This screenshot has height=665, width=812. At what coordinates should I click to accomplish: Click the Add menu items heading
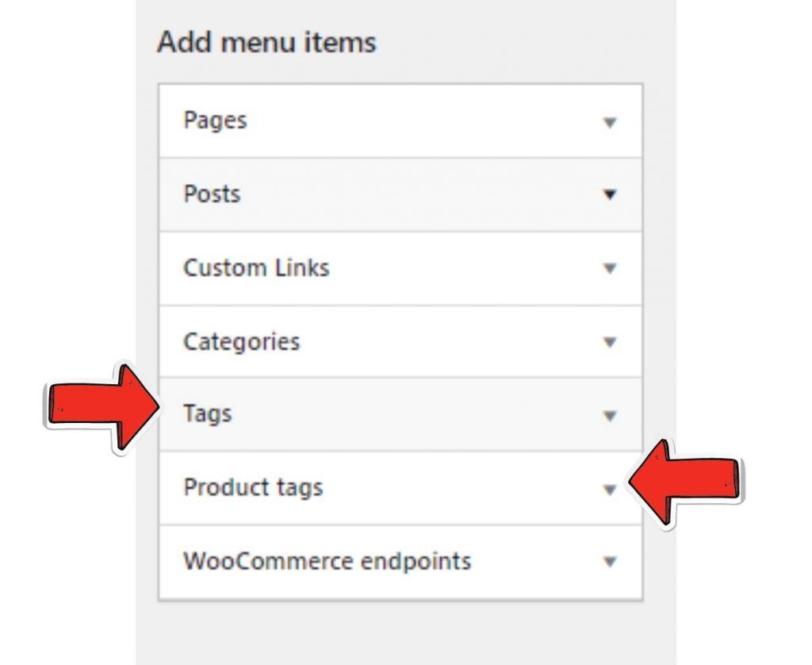[x=267, y=41]
